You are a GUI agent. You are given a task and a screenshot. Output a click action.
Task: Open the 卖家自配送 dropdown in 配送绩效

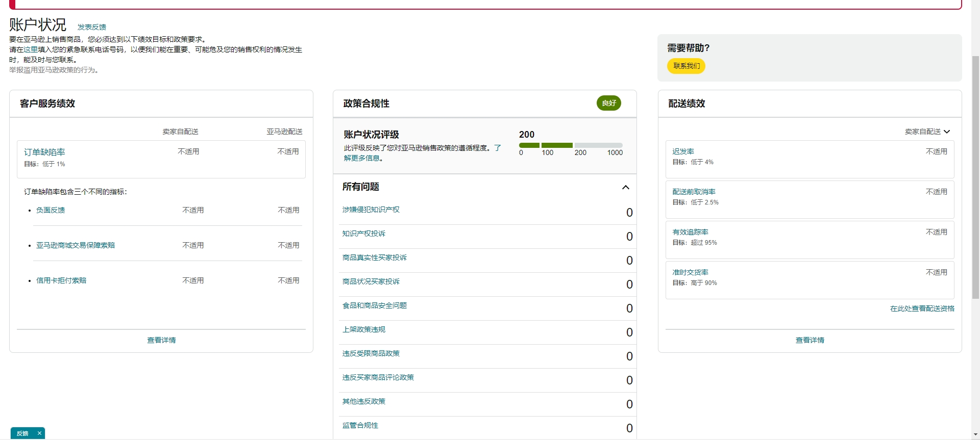click(927, 132)
